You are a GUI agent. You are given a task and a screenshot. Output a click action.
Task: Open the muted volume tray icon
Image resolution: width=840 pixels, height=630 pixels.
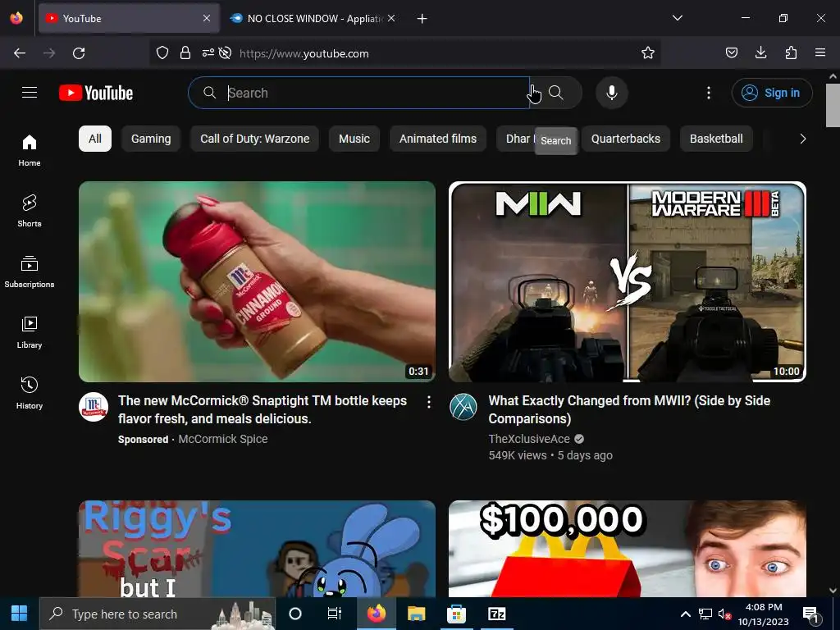tap(724, 614)
